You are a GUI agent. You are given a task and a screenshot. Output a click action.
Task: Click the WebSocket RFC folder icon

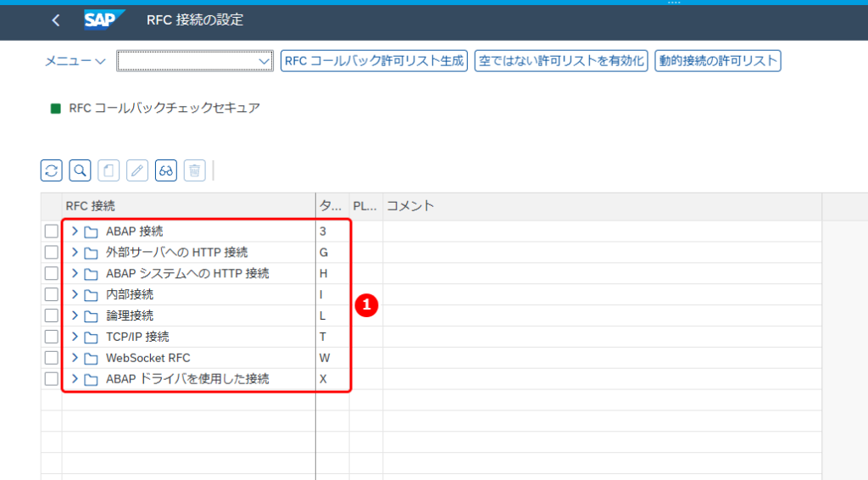tap(91, 358)
